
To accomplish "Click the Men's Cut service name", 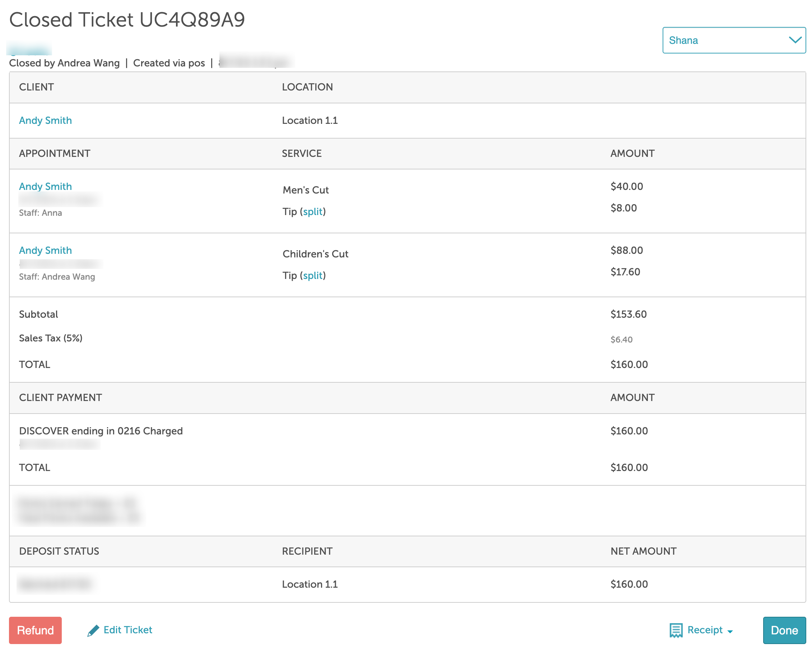I will pos(305,190).
